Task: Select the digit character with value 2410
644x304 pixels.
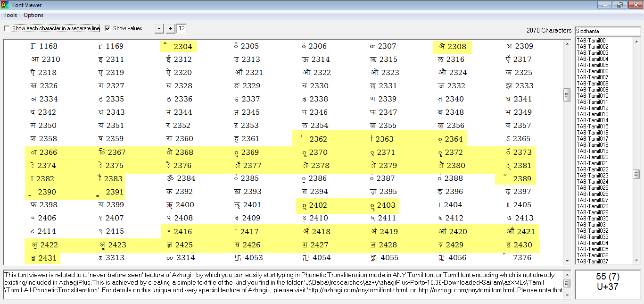Action: [315, 218]
